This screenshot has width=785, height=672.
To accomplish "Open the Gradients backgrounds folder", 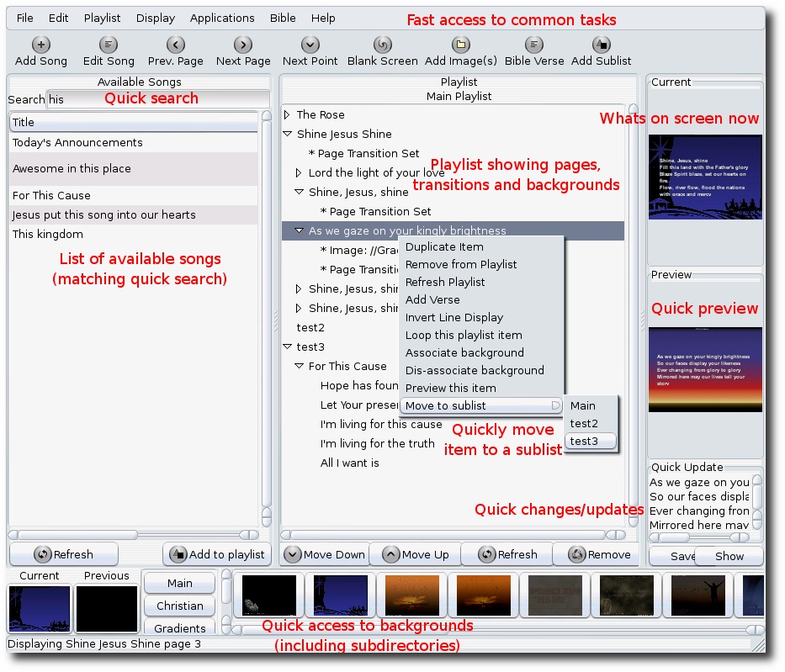I will (180, 628).
